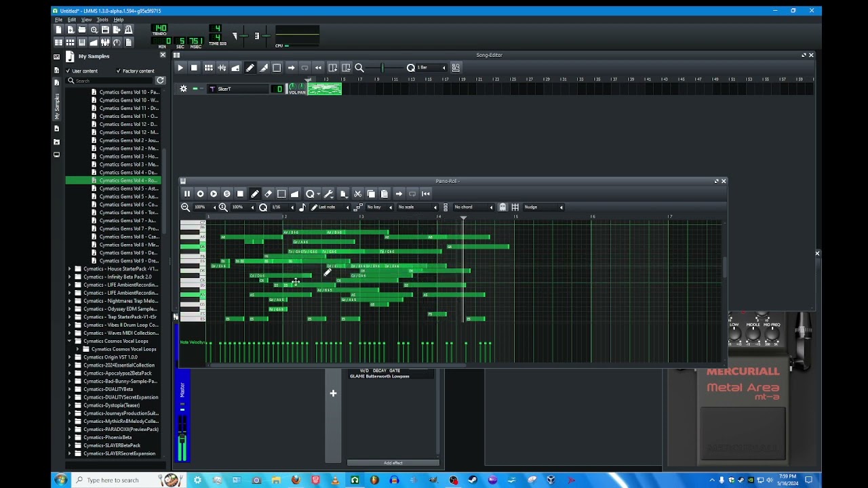This screenshot has height=488, width=868.
Task: Toggle Piano-Roll loop points button
Action: point(412,194)
